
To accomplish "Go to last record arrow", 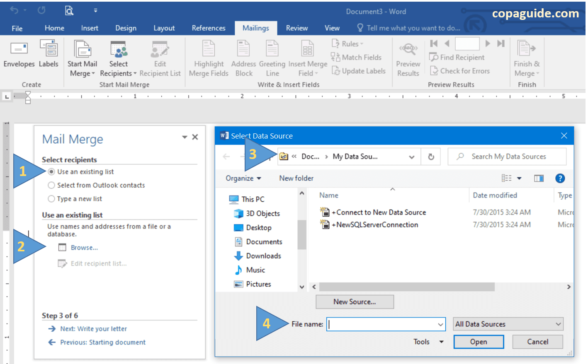I will pyautogui.click(x=501, y=43).
